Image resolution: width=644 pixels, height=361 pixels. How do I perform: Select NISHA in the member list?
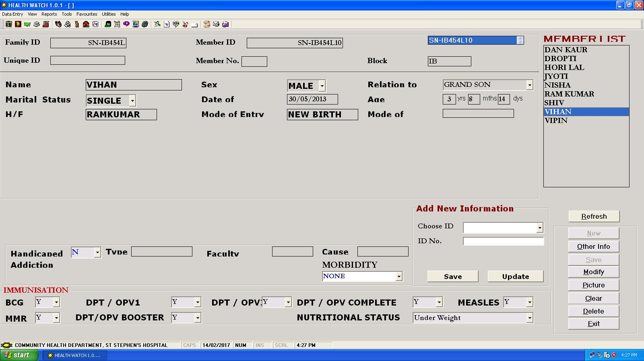point(557,85)
